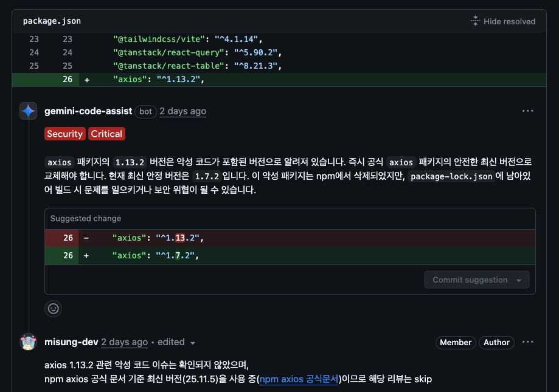The width and height of the screenshot is (559, 392).
Task: Expand the edited history dropdown
Action: click(x=193, y=343)
